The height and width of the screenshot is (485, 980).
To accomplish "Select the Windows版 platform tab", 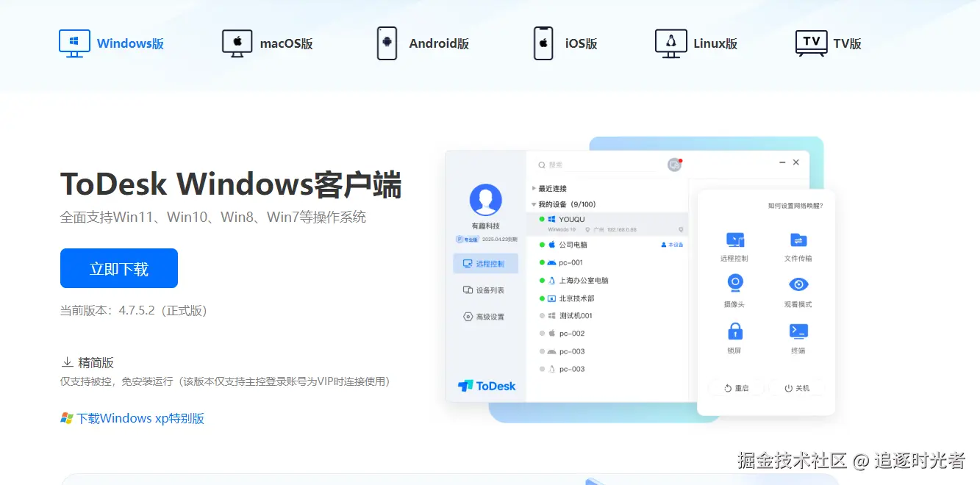I will tap(112, 43).
